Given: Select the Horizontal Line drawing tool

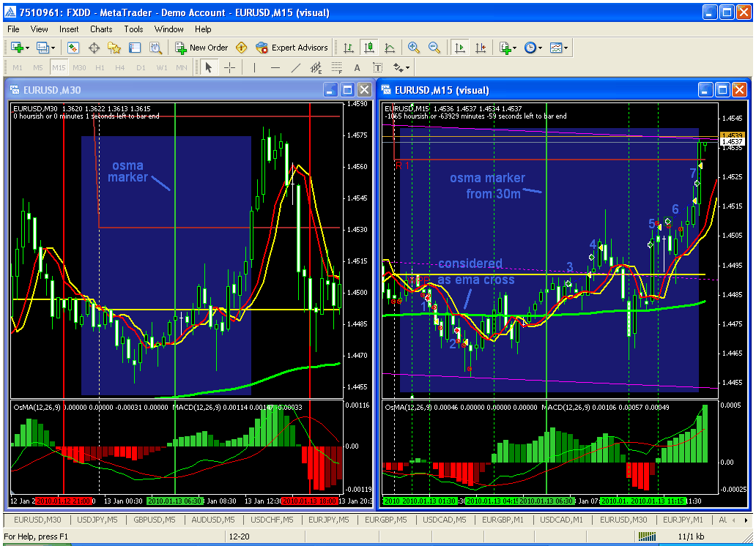Looking at the screenshot, I should 275,67.
